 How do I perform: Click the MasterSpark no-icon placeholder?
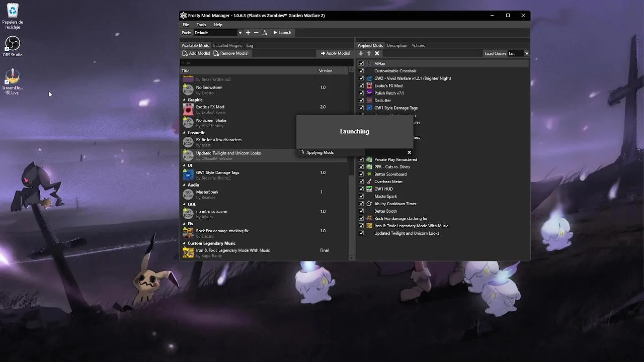(x=188, y=195)
